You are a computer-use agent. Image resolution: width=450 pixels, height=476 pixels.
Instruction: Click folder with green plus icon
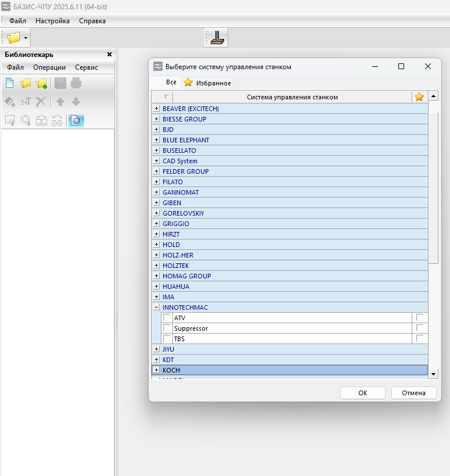42,83
